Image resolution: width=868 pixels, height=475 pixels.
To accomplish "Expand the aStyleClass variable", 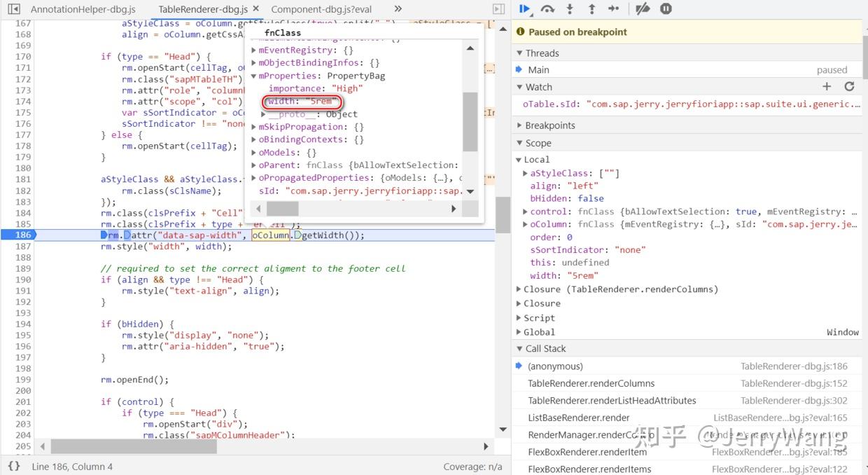I will pyautogui.click(x=526, y=173).
